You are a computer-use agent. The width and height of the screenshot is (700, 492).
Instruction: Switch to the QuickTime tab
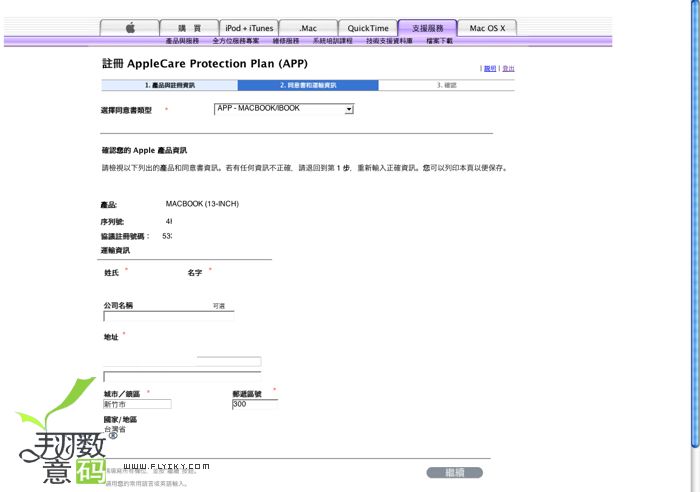click(368, 28)
